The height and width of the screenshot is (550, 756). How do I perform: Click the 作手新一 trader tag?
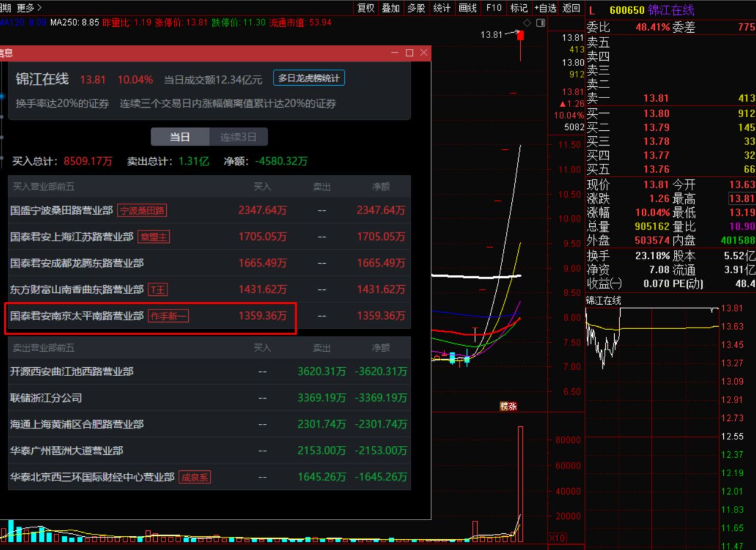[x=168, y=315]
